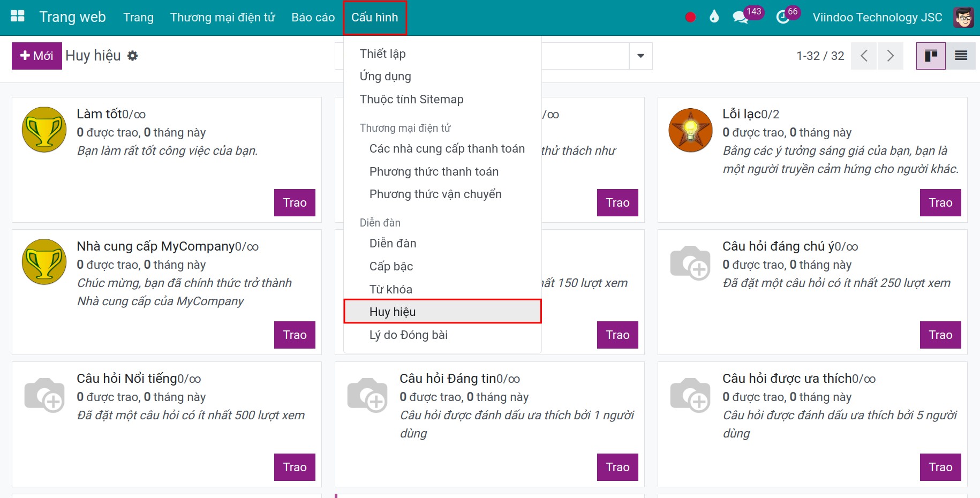Create a new badge with Mới button
This screenshot has height=498, width=980.
[x=37, y=56]
